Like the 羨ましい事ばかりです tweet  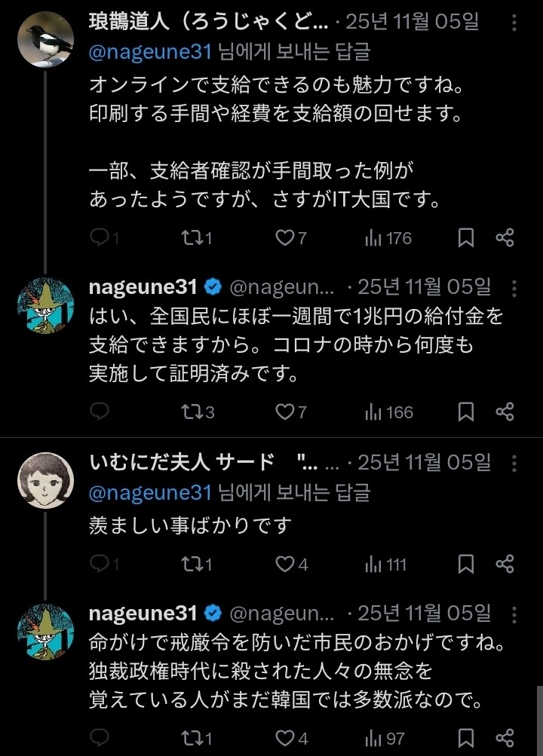[x=284, y=564]
